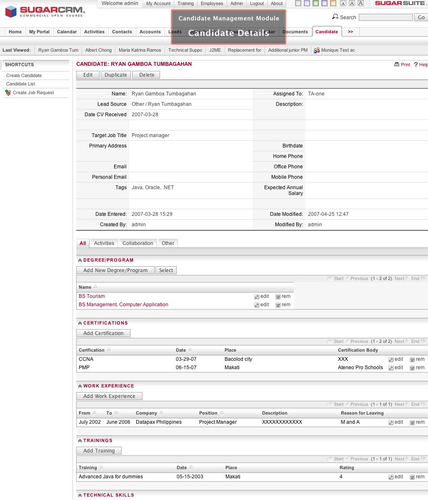Open My Account link in top bar
Screen dimensions: 428x500
coord(158,3)
